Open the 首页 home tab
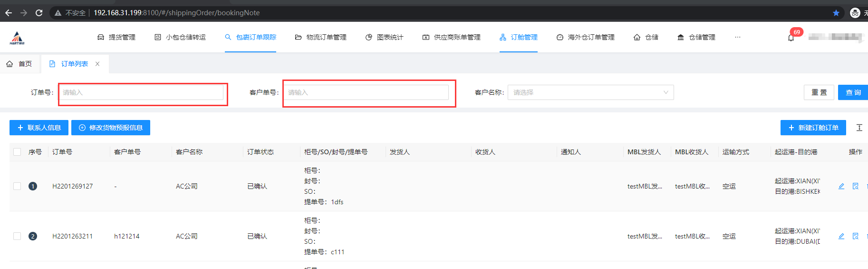The height and width of the screenshot is (269, 868). 19,64
